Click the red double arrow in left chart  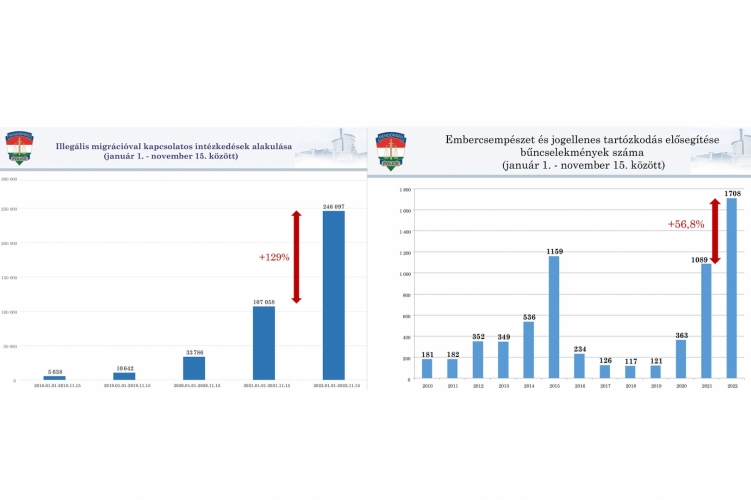[x=296, y=256]
